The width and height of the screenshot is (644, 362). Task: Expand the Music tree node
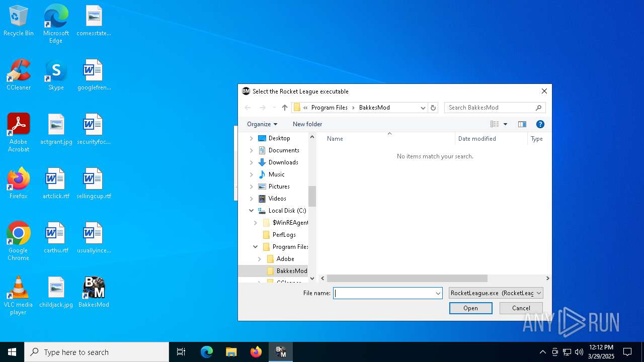pos(252,174)
